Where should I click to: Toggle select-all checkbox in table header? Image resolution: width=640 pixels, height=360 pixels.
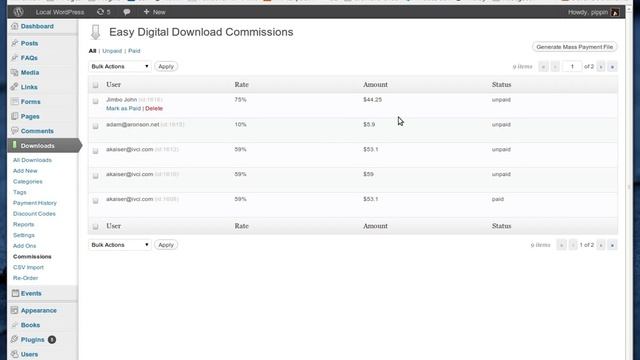(96, 85)
